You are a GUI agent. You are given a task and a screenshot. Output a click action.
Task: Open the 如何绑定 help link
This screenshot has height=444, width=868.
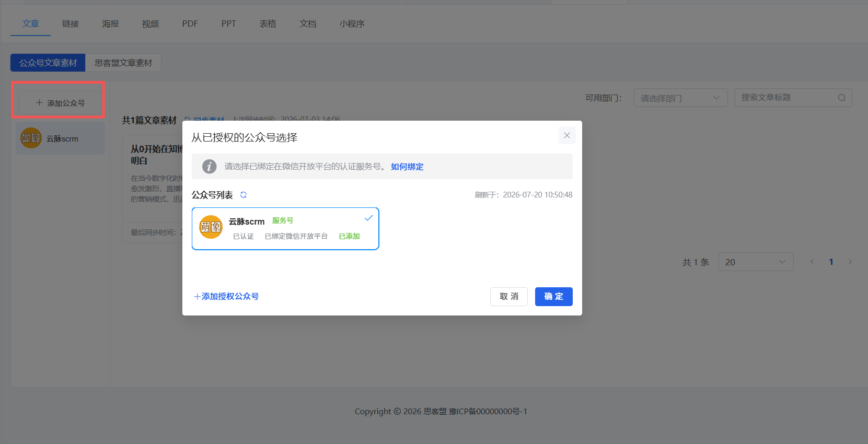(407, 167)
